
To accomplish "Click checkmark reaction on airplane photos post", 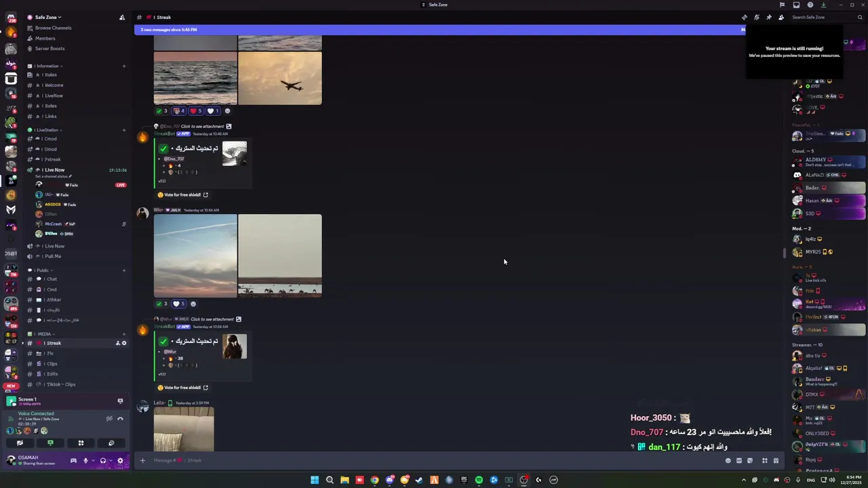I will tap(161, 111).
